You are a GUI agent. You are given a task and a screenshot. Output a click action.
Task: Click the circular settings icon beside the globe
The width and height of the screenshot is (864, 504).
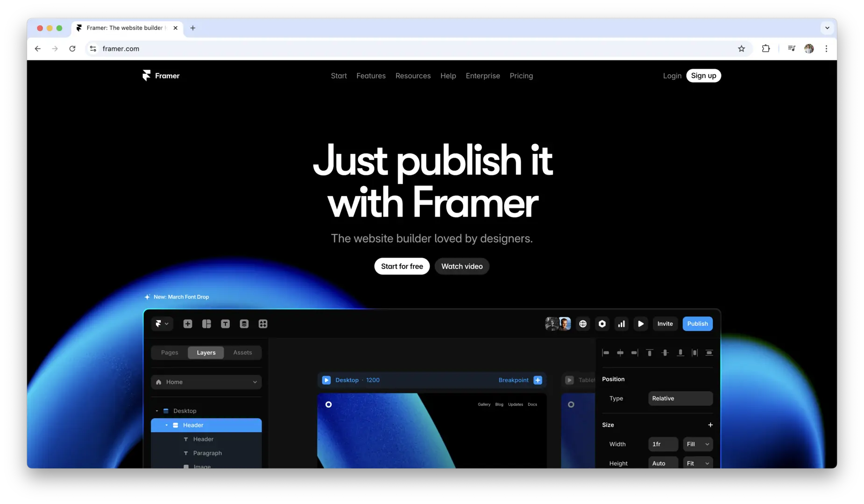(602, 324)
